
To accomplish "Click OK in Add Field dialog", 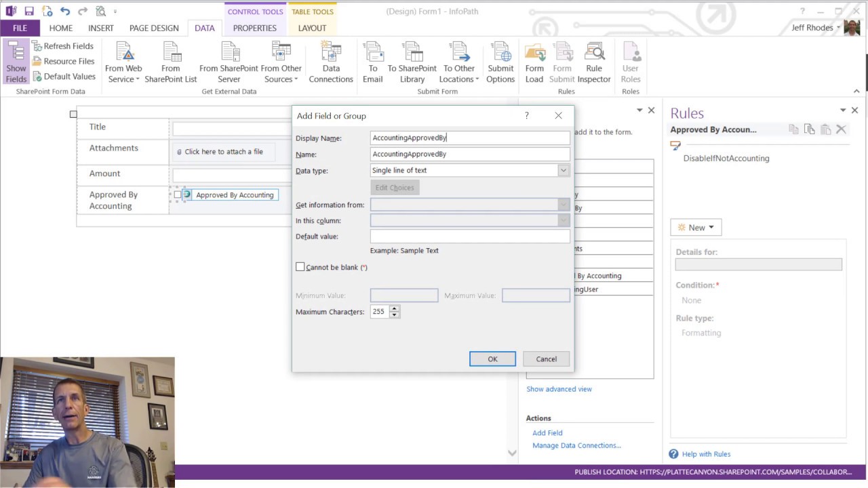I will coord(492,359).
